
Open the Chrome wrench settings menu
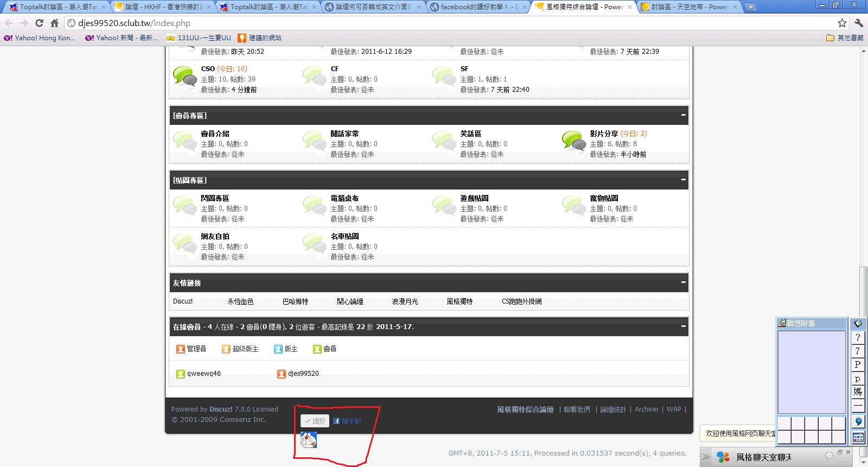pos(858,23)
